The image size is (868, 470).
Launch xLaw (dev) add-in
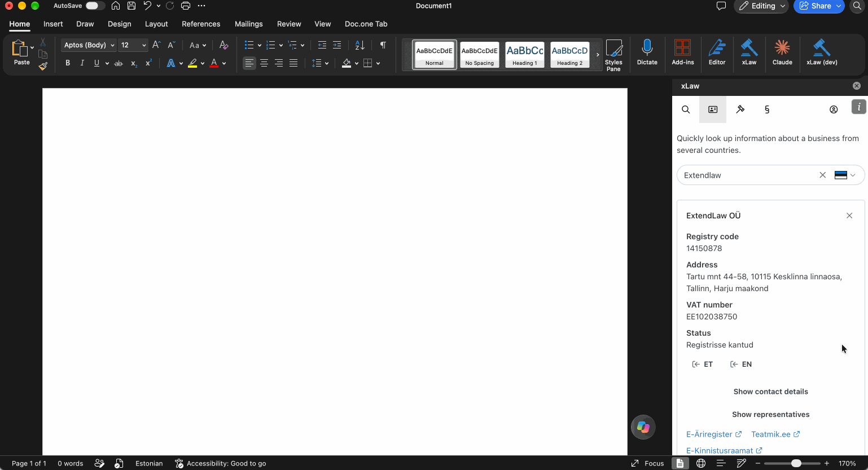[x=822, y=52]
